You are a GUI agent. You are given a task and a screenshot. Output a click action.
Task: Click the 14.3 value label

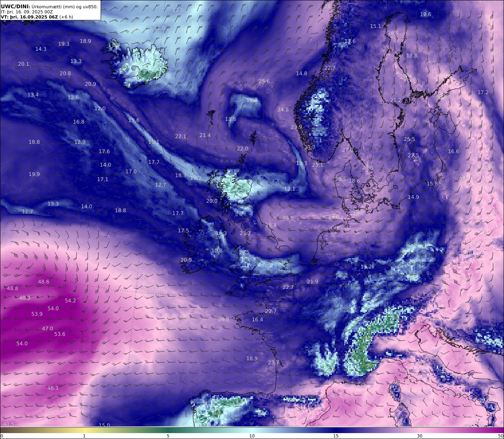tap(41, 49)
